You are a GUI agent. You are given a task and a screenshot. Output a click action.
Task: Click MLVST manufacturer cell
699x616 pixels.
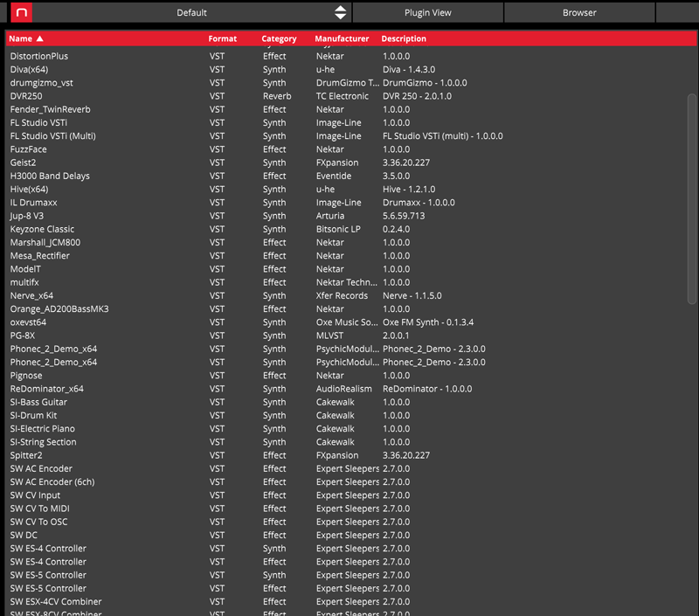click(x=331, y=336)
